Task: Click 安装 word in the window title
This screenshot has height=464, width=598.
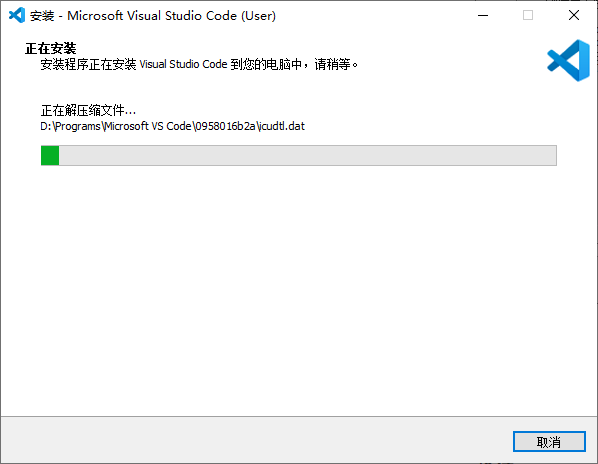Action: 42,16
